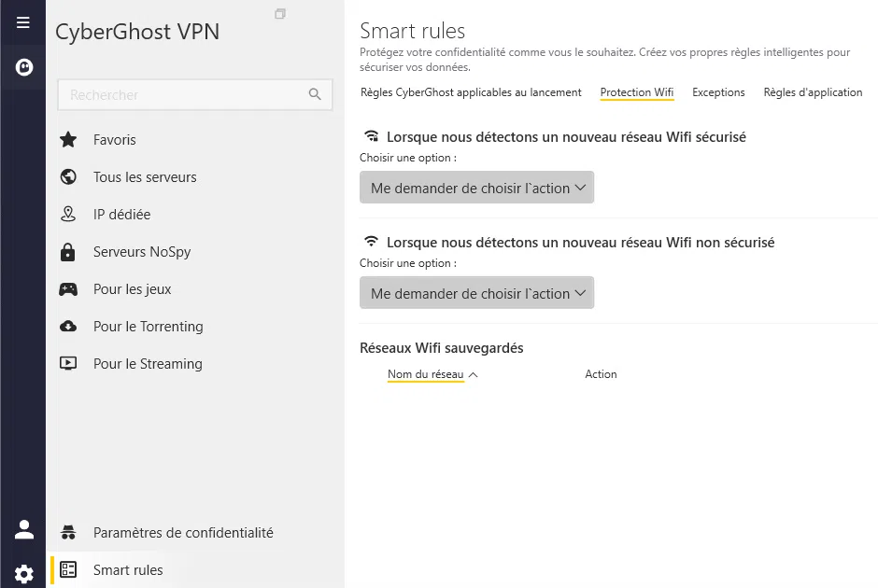This screenshot has height=588, width=878.
Task: Open Règles CyberGhost applicables au lancement tab
Action: point(471,92)
